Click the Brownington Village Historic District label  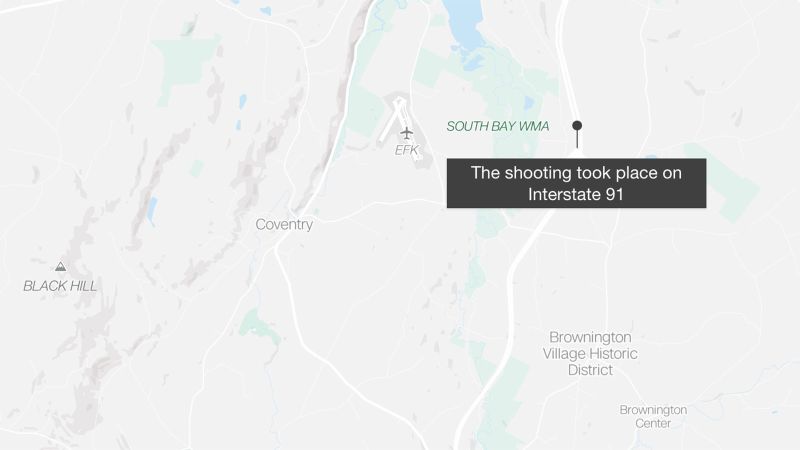(590, 354)
